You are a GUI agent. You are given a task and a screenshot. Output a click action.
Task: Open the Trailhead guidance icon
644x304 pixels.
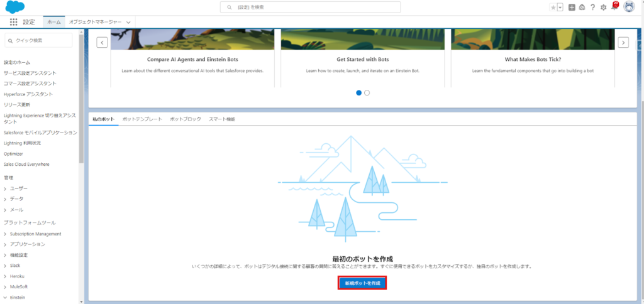[582, 8]
